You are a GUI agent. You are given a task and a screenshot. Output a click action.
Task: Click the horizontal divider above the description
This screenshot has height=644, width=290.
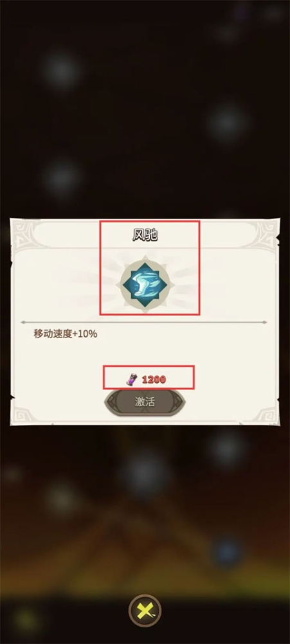144,323
